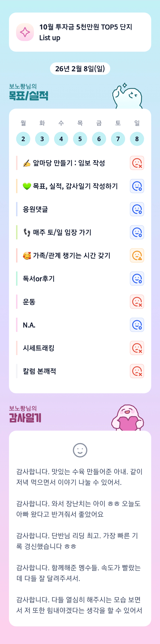Viewport: 160px width, 644px height.
Task: Choose day 7 (토) in week row
Action: (118, 139)
